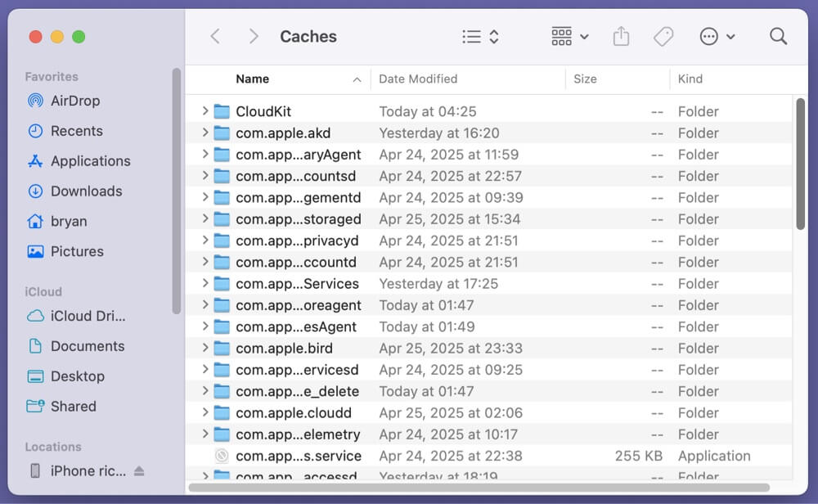Expand the com.apple.akd folder
Viewport: 818px width, 504px height.
point(204,133)
